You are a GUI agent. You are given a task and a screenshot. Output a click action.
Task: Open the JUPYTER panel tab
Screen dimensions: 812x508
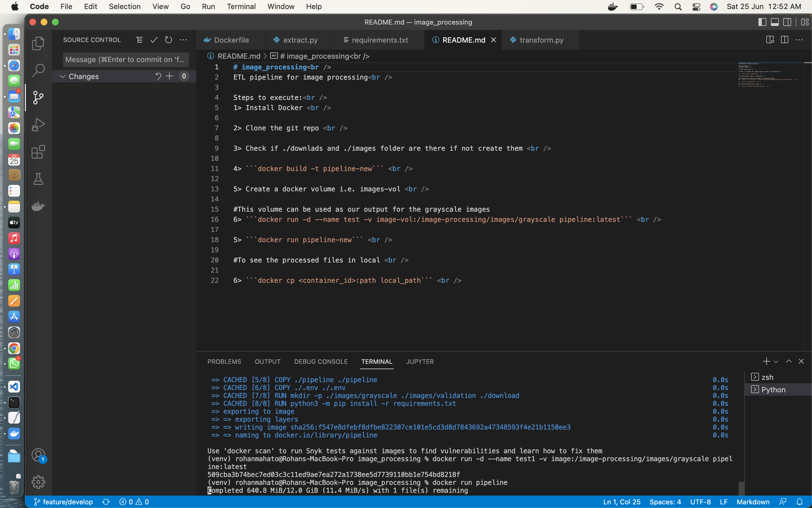420,362
